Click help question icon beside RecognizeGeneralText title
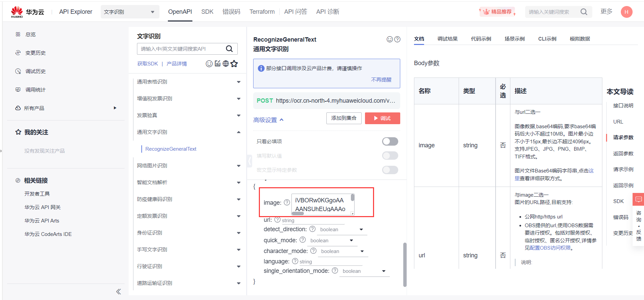Image resolution: width=644 pixels, height=300 pixels. [397, 39]
